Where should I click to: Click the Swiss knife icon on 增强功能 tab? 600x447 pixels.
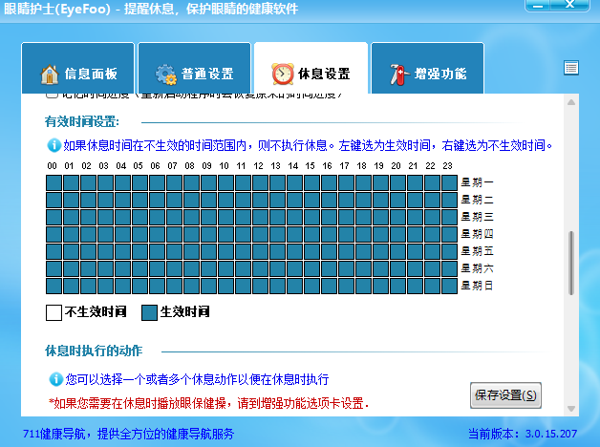tap(397, 73)
